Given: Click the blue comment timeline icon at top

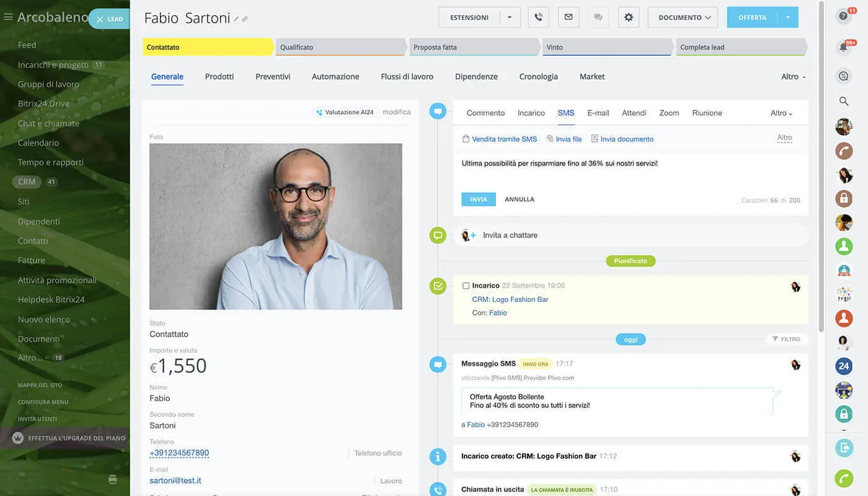Looking at the screenshot, I should [x=438, y=112].
